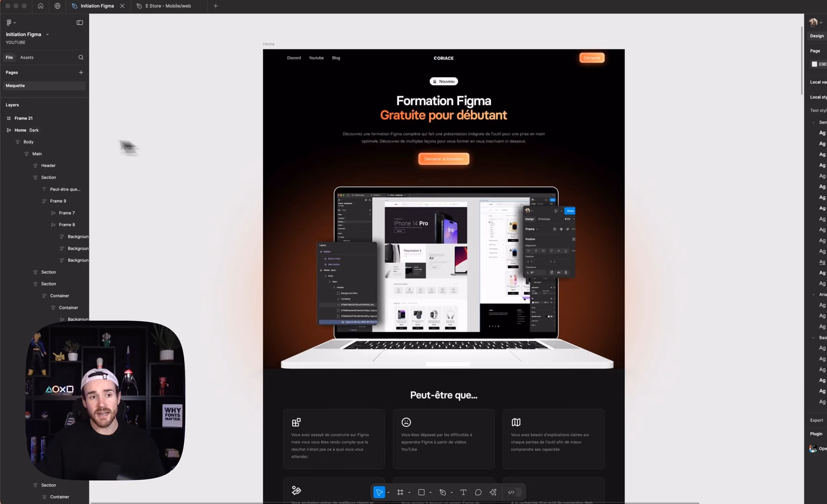Add a new page
Viewport: 827px width, 504px height.
(x=81, y=72)
